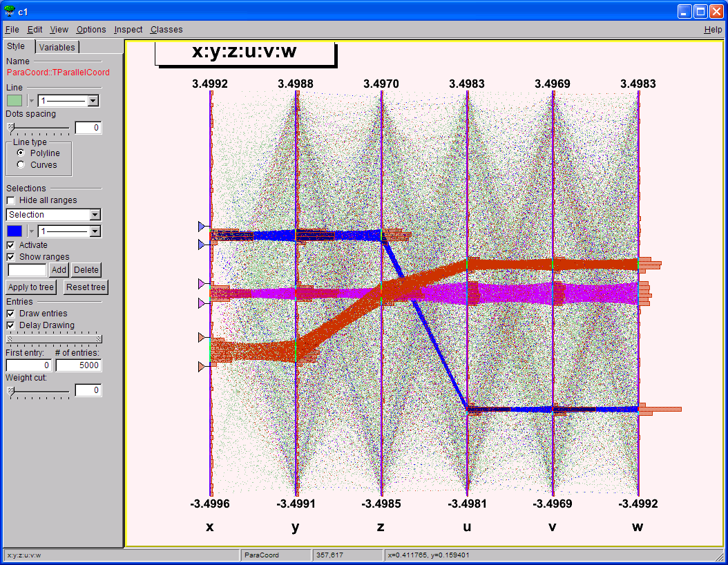Enable the Hide all ranges checkbox

point(11,200)
